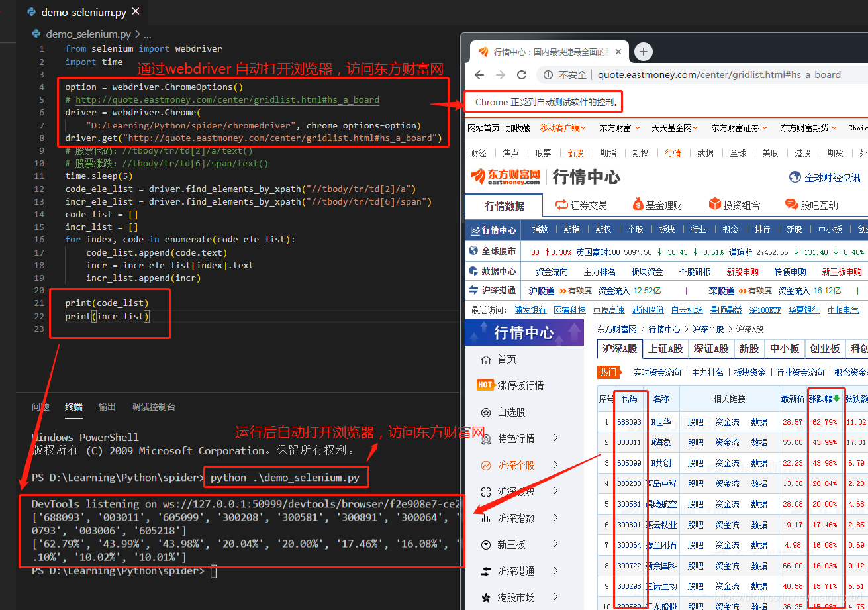The image size is (868, 610).
Task: Click the chart icon beside blue 行情中心
Action: pyautogui.click(x=475, y=230)
